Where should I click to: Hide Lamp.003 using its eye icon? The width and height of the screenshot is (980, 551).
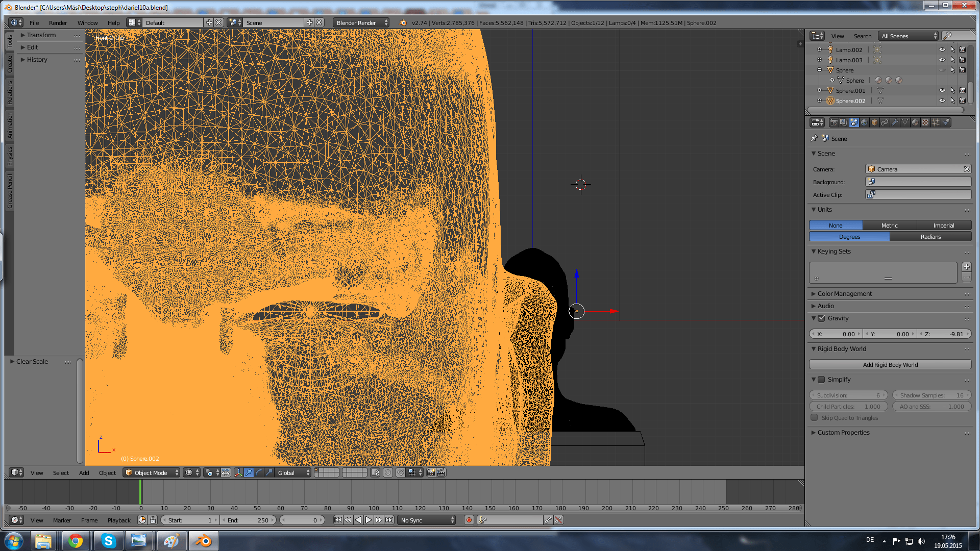coord(942,60)
